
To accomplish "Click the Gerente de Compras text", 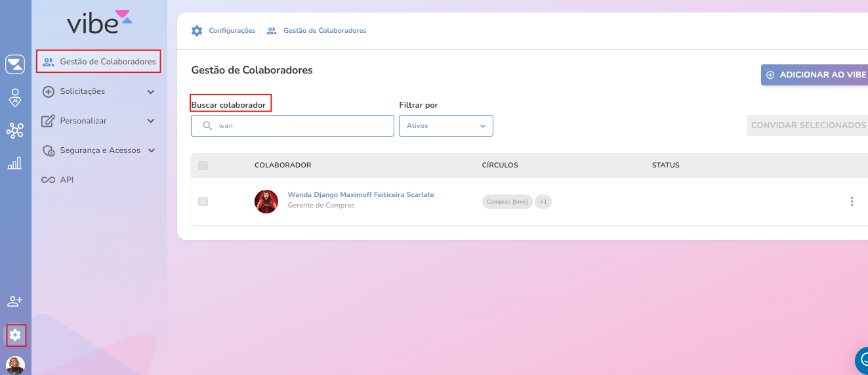I will [321, 206].
